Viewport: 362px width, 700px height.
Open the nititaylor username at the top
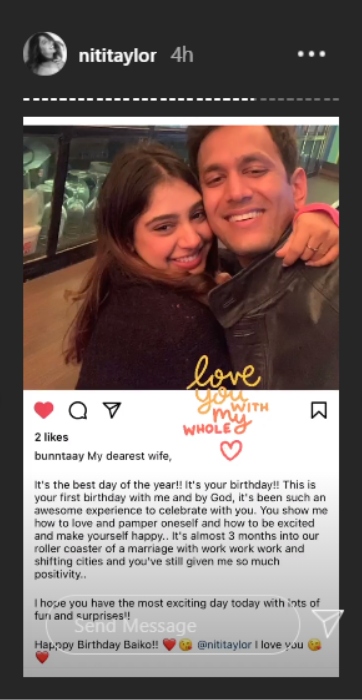(x=117, y=56)
